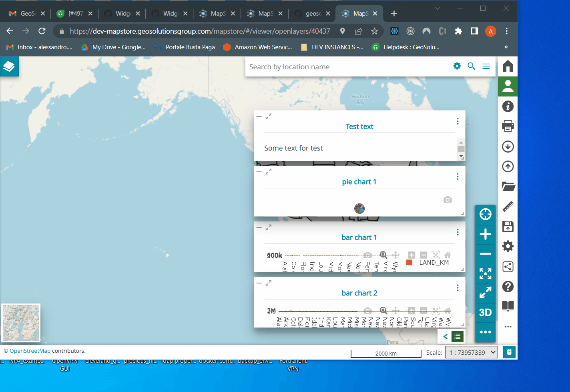Open the map info icon in the sidebar
The image size is (570, 392).
(508, 106)
